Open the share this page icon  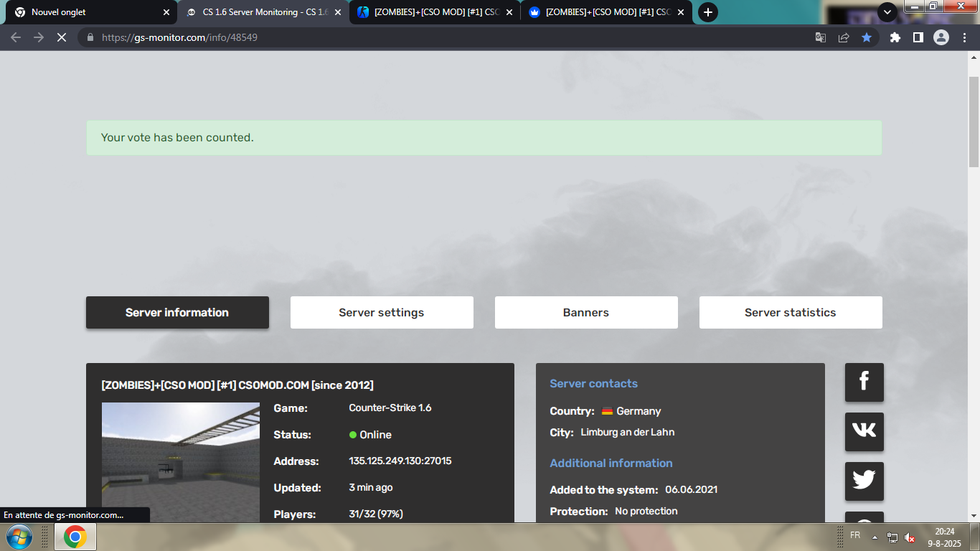click(844, 37)
